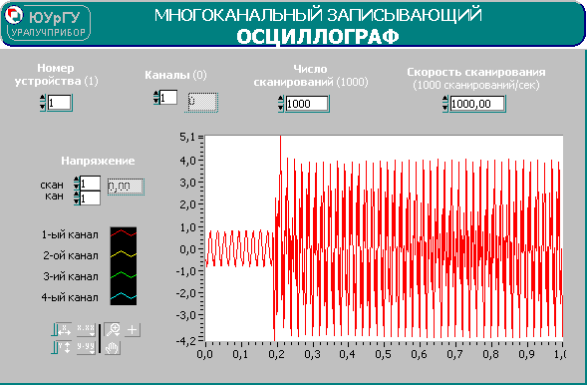The image size is (588, 385).
Task: Click the Y-axis autoscale once button
Action: 65,348
